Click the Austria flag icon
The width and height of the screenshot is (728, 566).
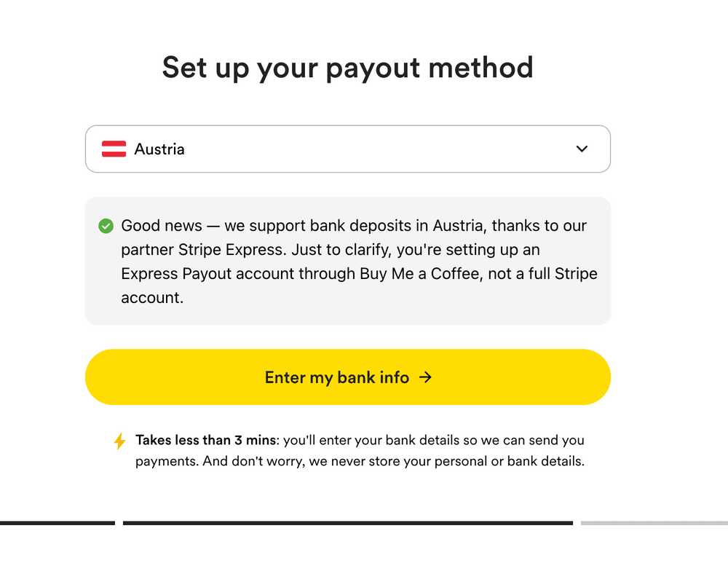(114, 149)
